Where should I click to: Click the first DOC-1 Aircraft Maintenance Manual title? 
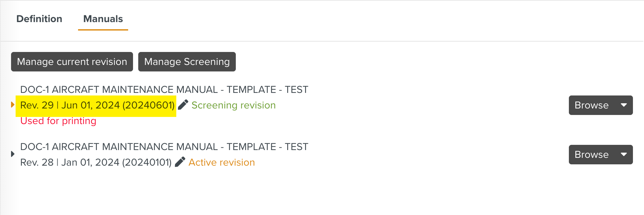pos(164,90)
